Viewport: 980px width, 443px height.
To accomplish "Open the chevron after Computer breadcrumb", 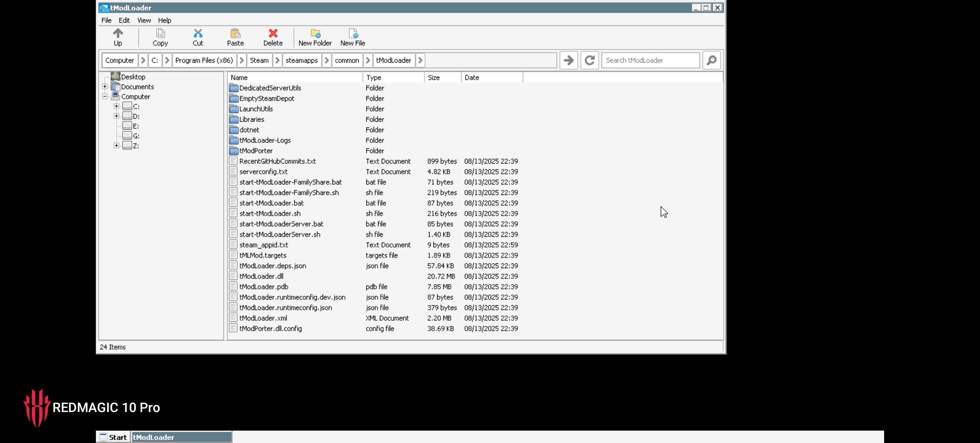I will [x=143, y=60].
